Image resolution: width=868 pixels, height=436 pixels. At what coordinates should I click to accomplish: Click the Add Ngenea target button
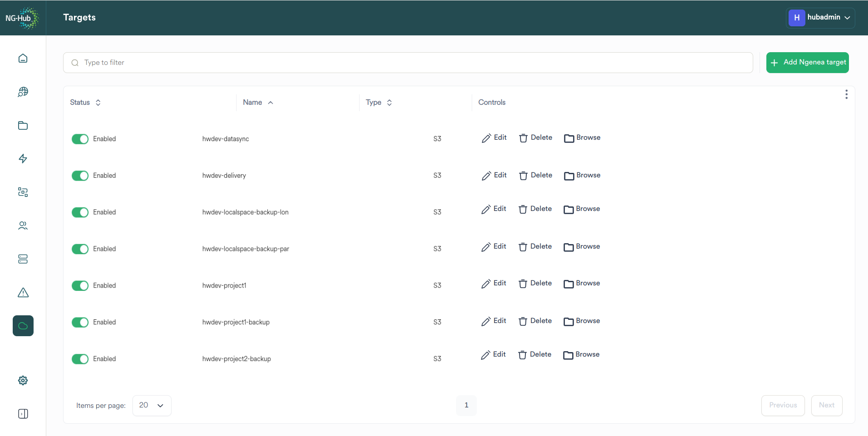[x=807, y=62]
